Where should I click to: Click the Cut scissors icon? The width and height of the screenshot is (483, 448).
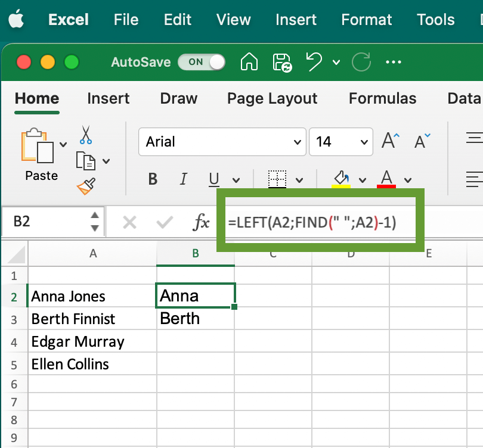tap(86, 135)
